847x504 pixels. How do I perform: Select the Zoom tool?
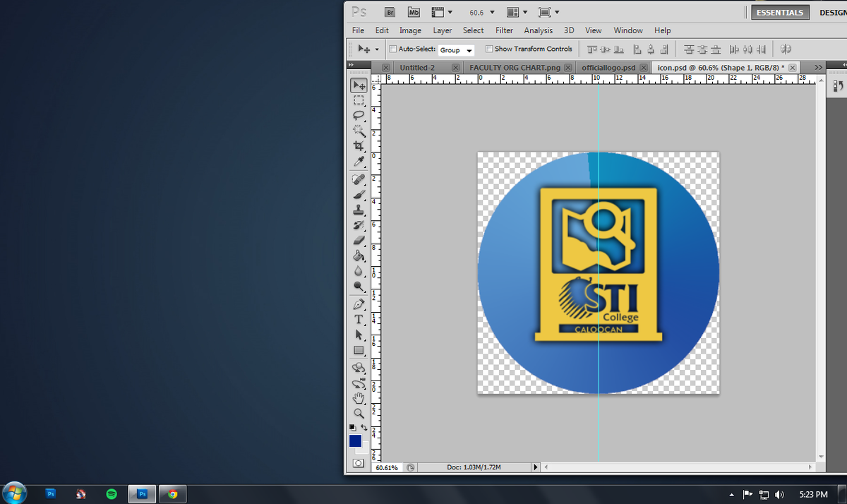click(x=359, y=414)
